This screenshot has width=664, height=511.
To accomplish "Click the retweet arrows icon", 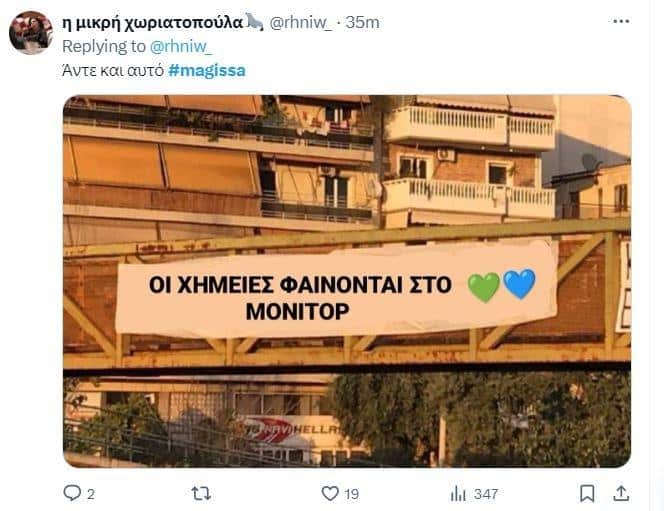I will [x=201, y=493].
